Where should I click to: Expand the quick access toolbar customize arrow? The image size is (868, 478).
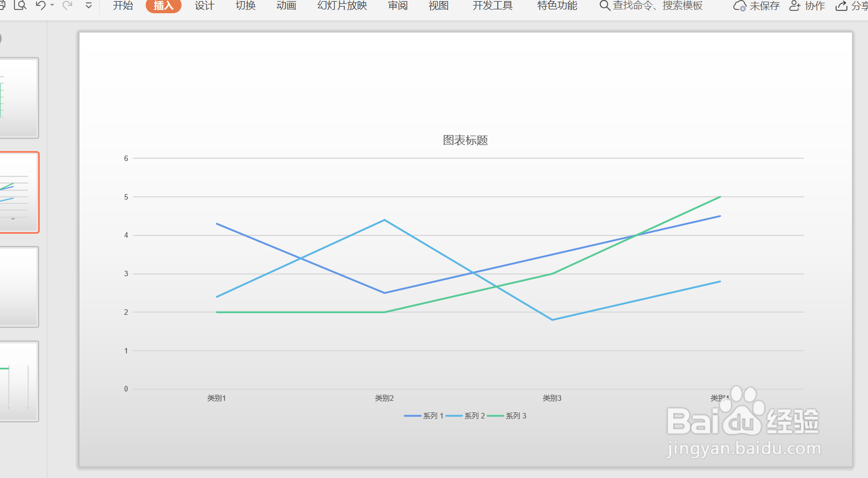[88, 6]
